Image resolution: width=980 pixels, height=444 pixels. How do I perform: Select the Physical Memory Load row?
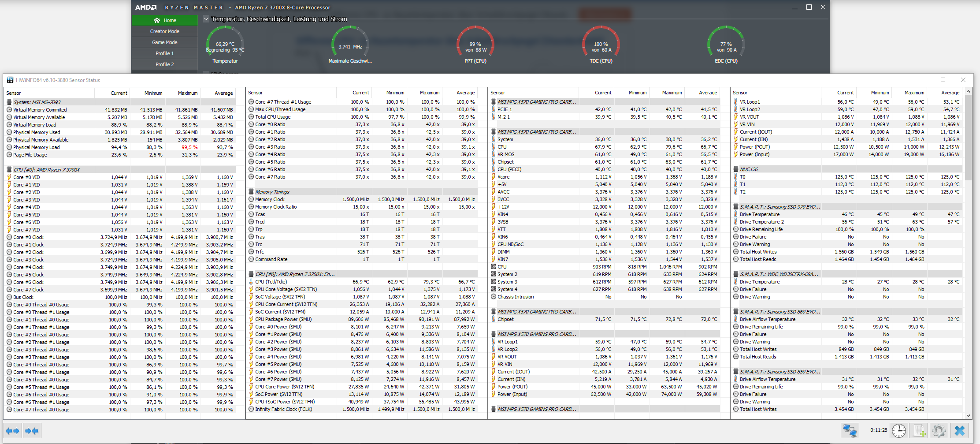(x=121, y=147)
